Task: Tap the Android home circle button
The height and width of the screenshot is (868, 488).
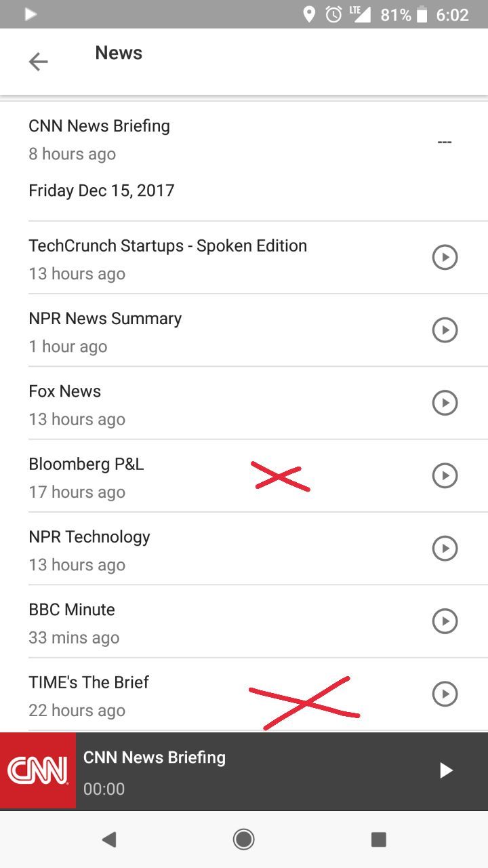Action: click(243, 840)
